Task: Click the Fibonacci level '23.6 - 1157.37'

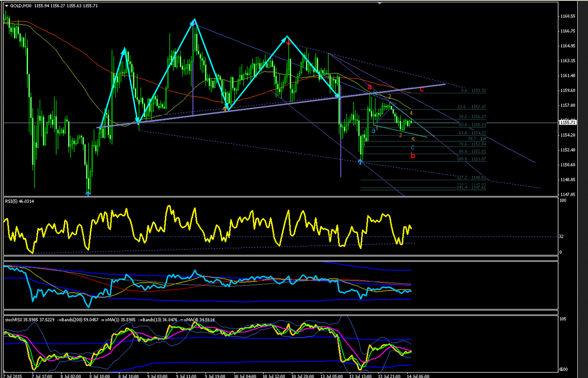Action: tap(471, 107)
